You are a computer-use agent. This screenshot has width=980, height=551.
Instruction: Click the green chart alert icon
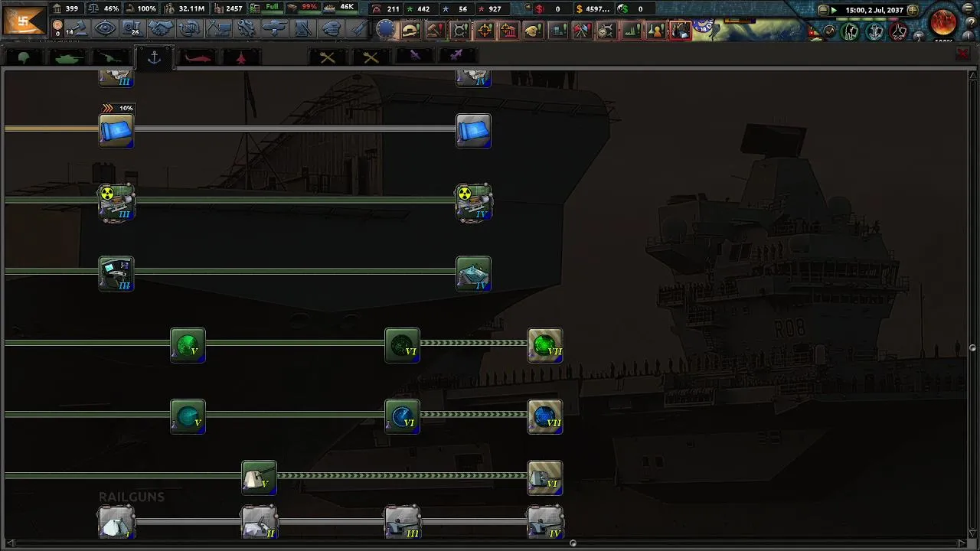point(632,31)
